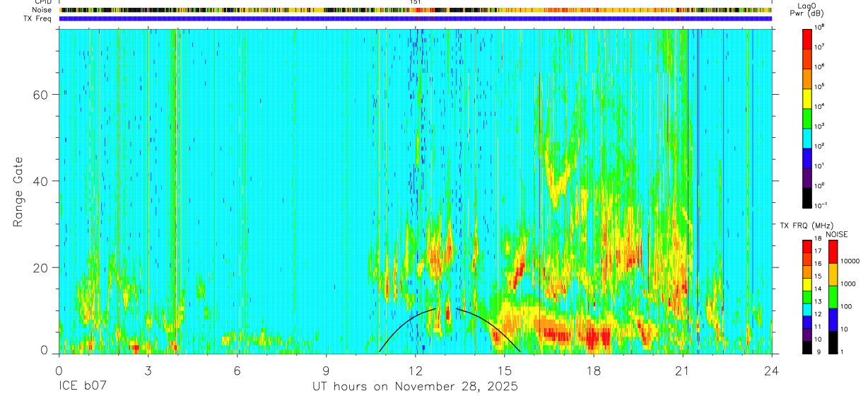Screen dimensions: 868x401
Task: Click the blue segment of NOISE colorbar
Action: pos(833,320)
